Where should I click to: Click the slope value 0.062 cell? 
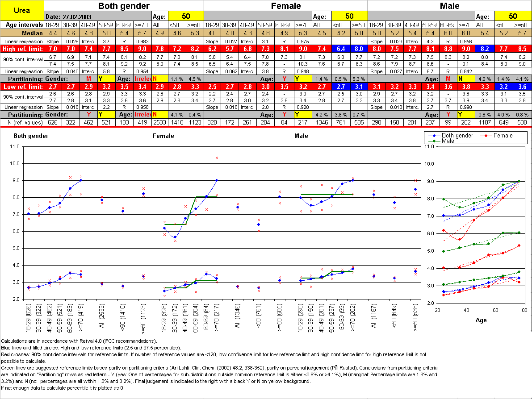coord(230,71)
